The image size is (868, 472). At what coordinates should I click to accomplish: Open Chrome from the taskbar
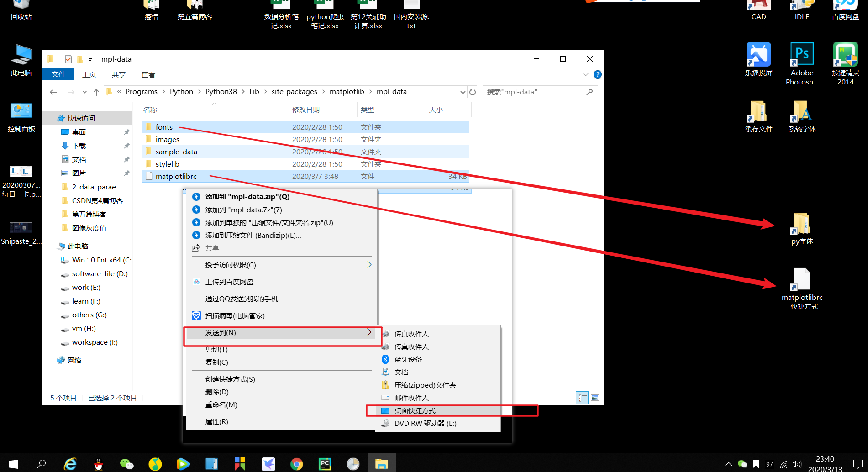296,463
